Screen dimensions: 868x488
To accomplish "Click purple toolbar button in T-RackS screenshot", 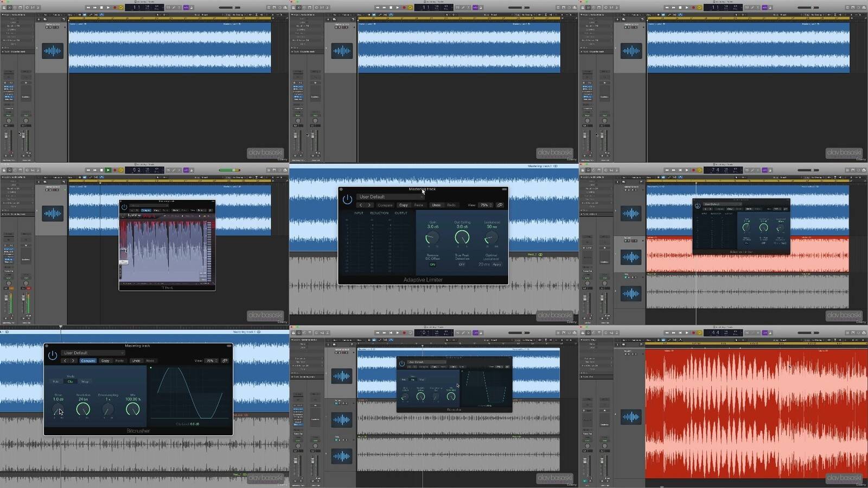I will pos(186,170).
